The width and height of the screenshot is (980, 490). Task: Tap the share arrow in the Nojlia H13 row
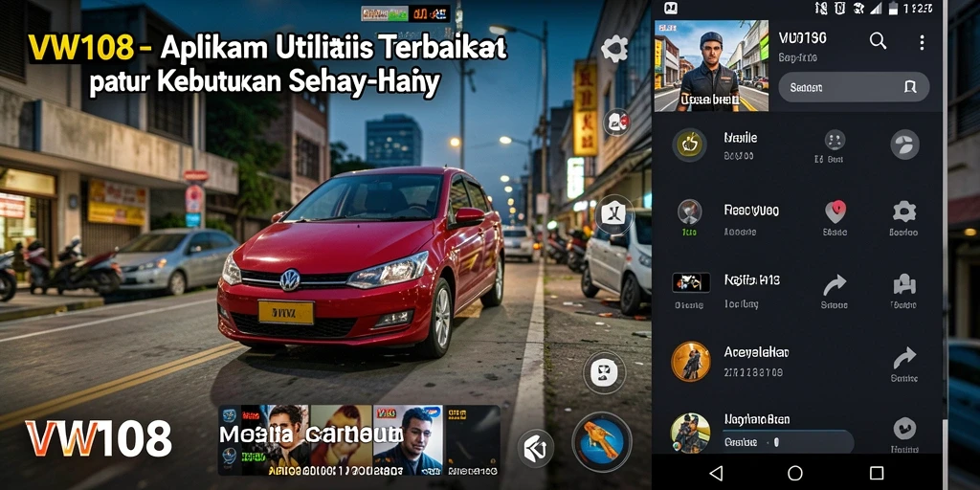click(835, 285)
